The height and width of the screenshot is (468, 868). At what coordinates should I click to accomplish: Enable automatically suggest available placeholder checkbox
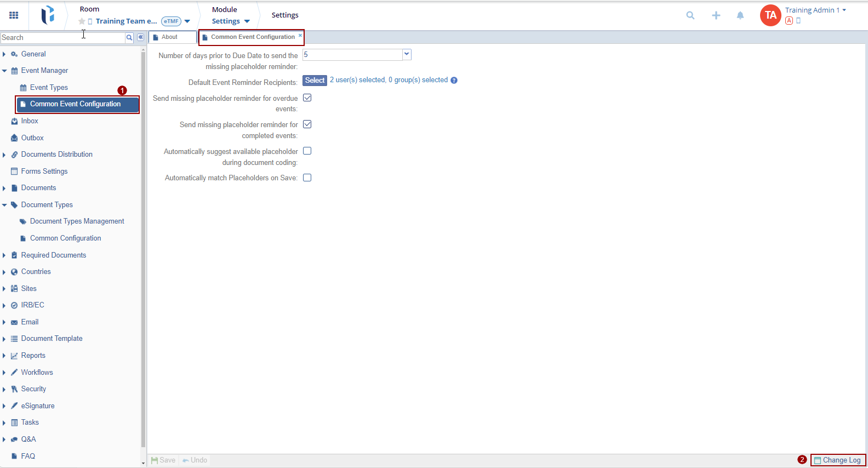[307, 151]
